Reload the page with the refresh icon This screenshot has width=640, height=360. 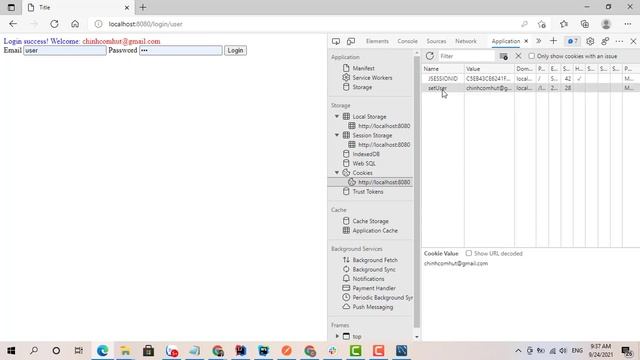click(x=54, y=24)
